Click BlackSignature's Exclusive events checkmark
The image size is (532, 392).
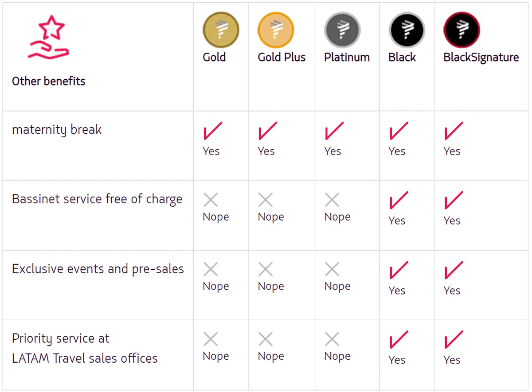coord(454,270)
